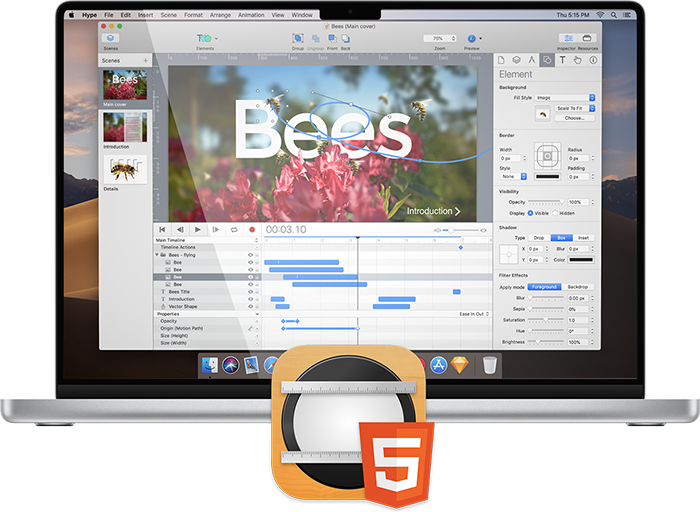Toggle visibility of Bees - flying group
Image resolution: width=700 pixels, height=512 pixels.
click(250, 255)
